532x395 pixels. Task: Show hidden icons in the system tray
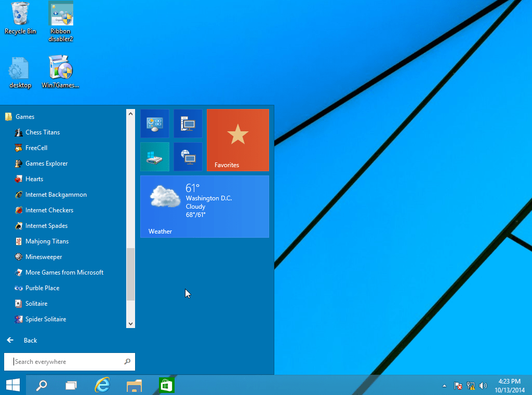coord(444,386)
